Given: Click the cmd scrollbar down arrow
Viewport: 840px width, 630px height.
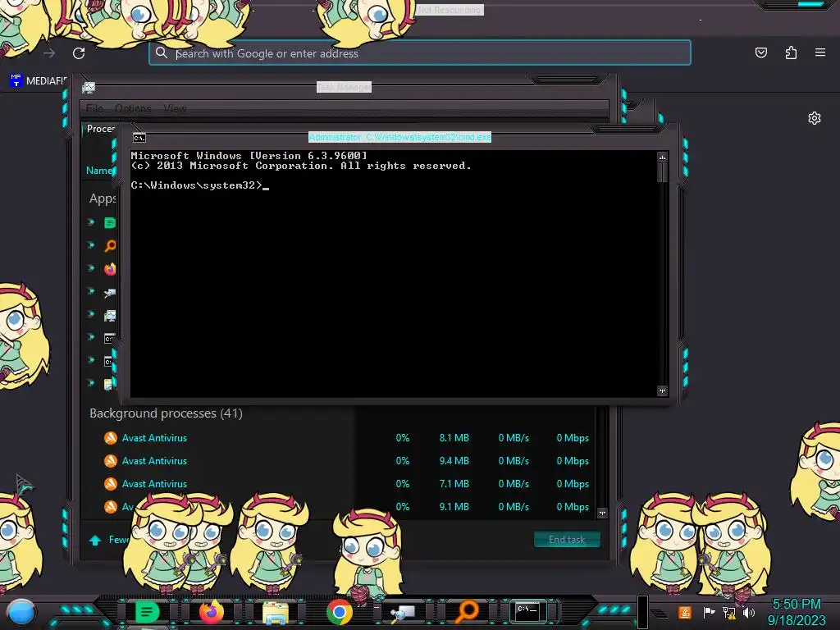Looking at the screenshot, I should (662, 390).
